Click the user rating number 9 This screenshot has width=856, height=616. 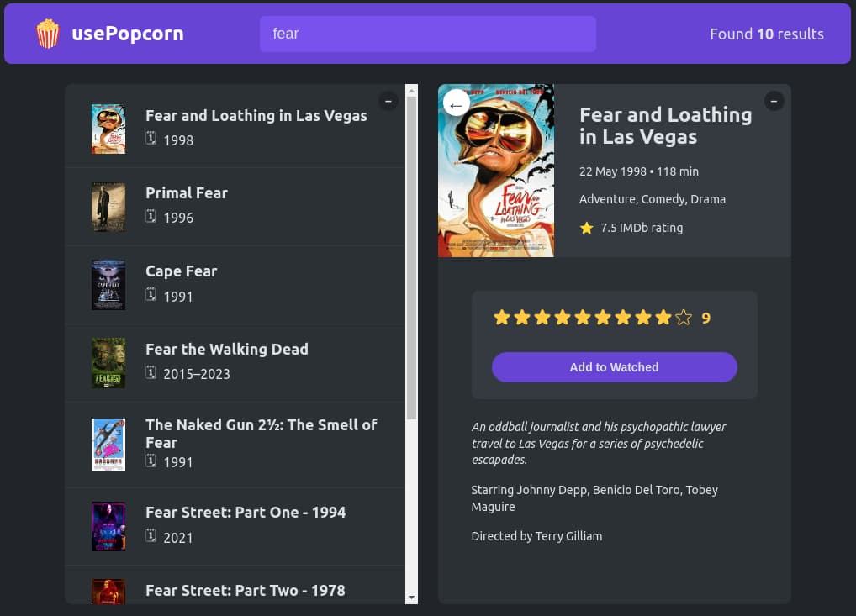pyautogui.click(x=705, y=319)
